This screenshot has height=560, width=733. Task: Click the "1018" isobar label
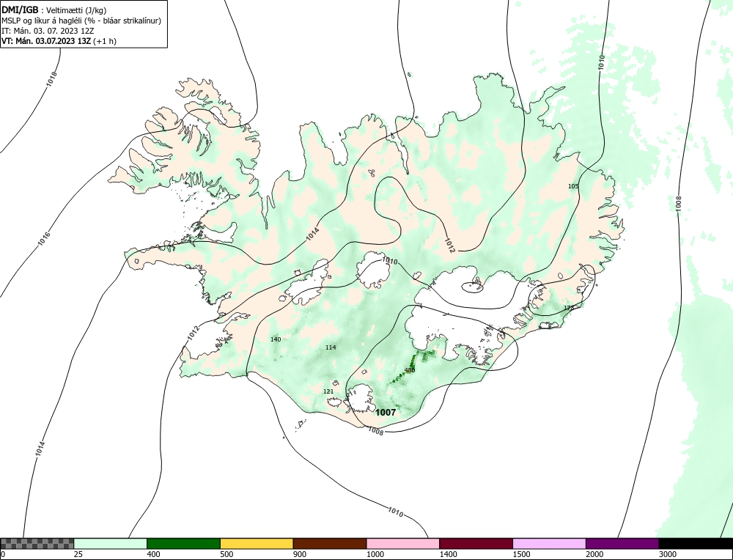52,78
